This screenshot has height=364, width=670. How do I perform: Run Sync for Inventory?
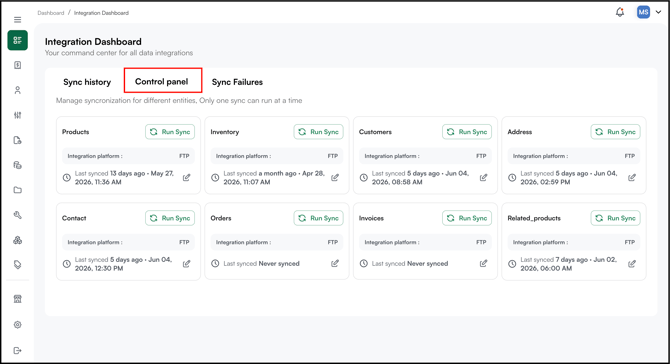tap(318, 132)
